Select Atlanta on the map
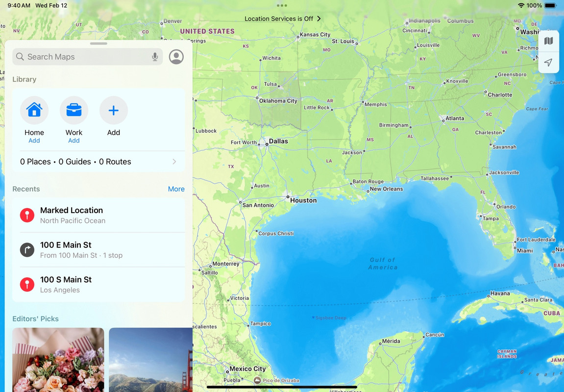Screen dimensions: 564x392 pos(455,118)
